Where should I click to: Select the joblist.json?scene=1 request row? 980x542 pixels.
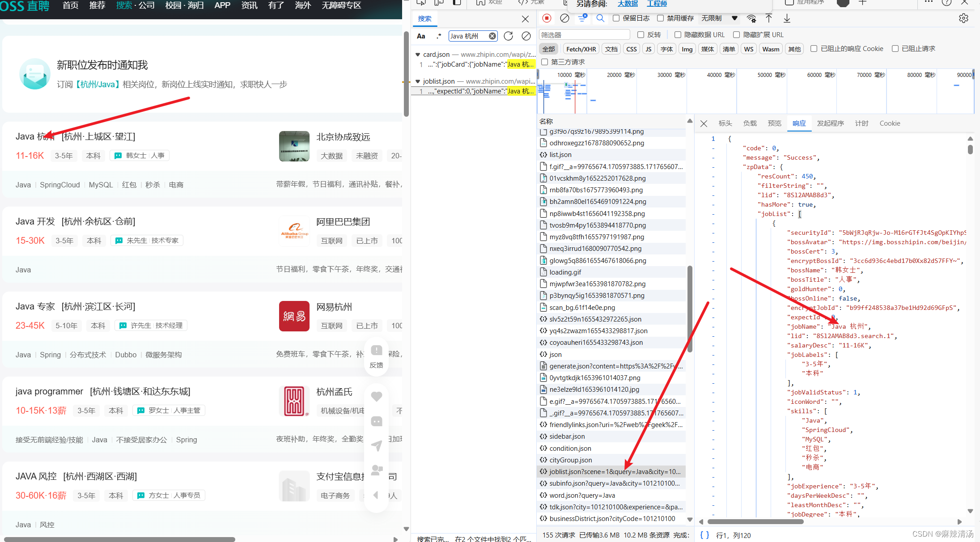pyautogui.click(x=611, y=471)
